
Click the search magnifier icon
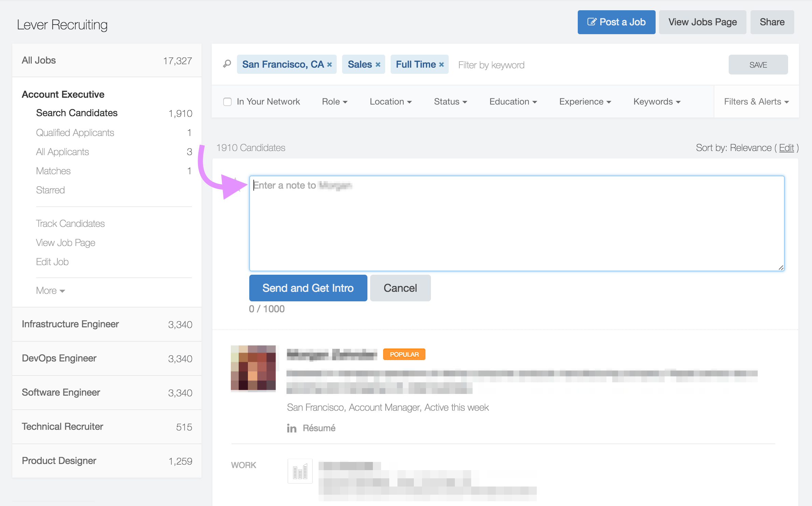pyautogui.click(x=227, y=64)
